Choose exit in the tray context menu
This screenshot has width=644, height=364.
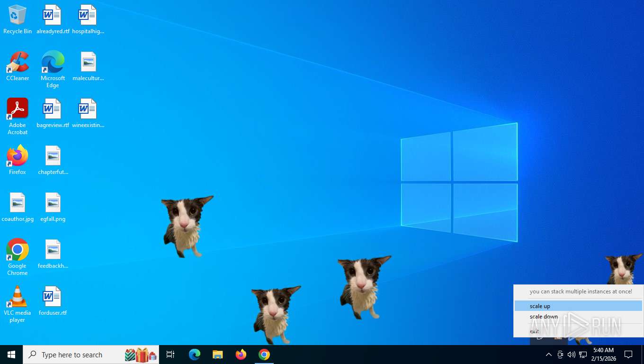click(578, 331)
